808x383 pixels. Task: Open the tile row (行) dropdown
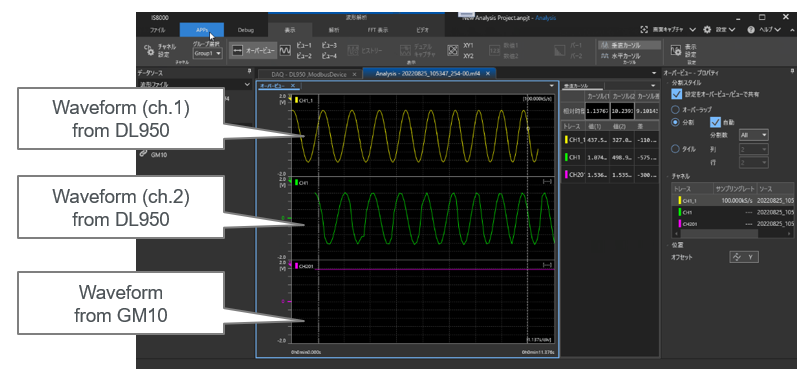[x=753, y=162]
